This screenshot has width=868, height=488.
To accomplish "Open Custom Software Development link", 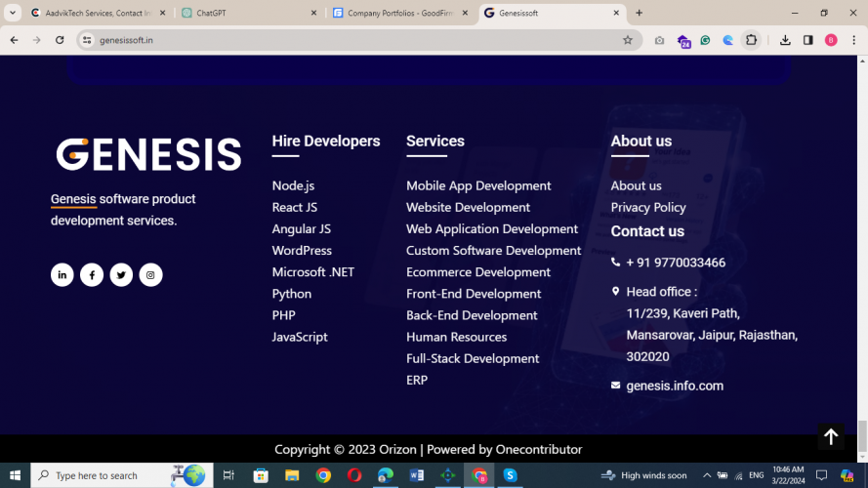I will pyautogui.click(x=494, y=251).
